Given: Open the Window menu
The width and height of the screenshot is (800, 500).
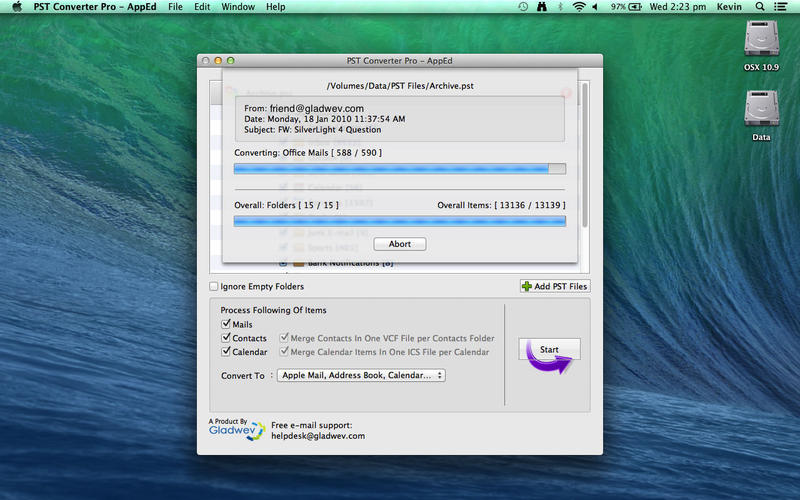Looking at the screenshot, I should tap(238, 7).
